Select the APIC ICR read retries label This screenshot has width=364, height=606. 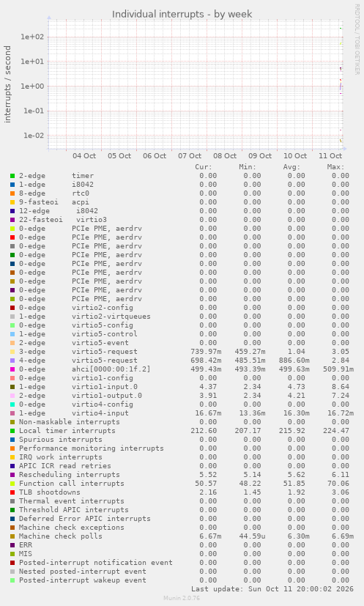[65, 466]
